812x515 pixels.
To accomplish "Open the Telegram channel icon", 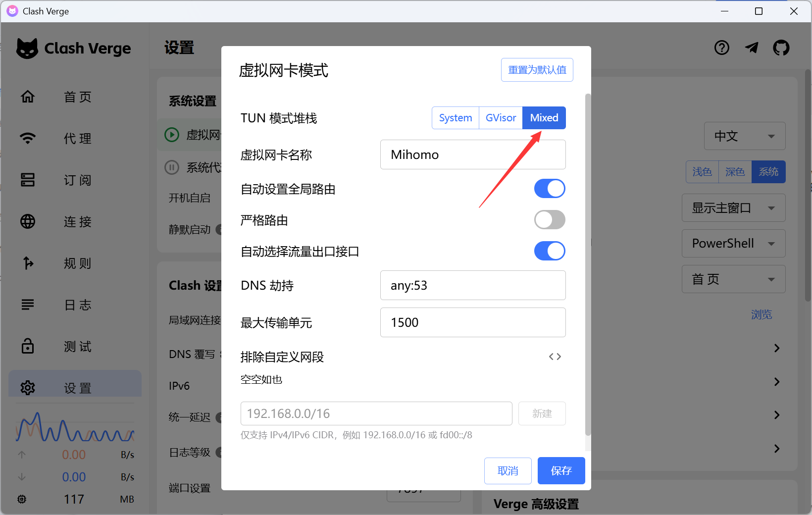I will [752, 48].
